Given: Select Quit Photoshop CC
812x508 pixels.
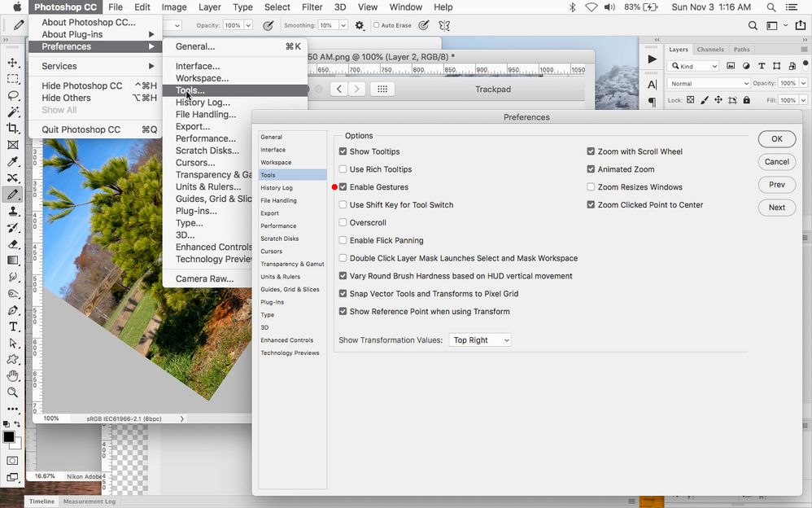Looking at the screenshot, I should pos(96,129).
